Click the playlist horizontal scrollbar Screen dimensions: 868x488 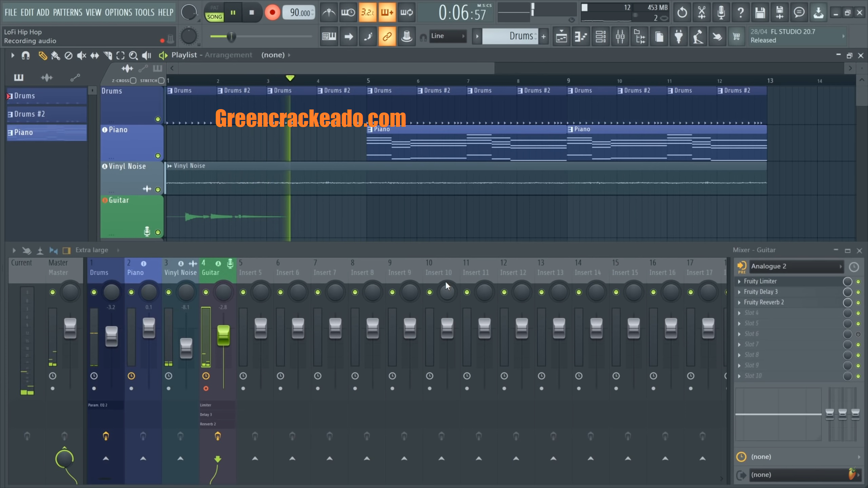tap(337, 68)
